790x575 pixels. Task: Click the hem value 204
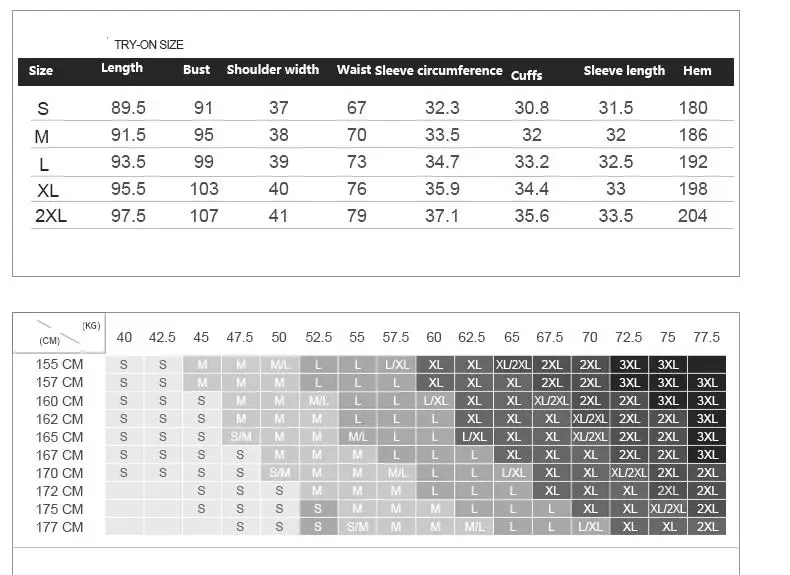(x=692, y=216)
